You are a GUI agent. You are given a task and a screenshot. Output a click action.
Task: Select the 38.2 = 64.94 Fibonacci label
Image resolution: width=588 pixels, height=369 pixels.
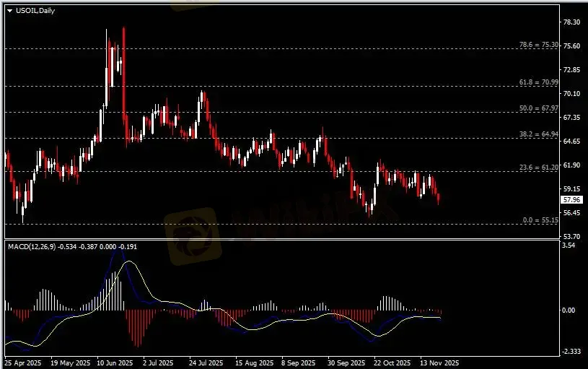[538, 134]
